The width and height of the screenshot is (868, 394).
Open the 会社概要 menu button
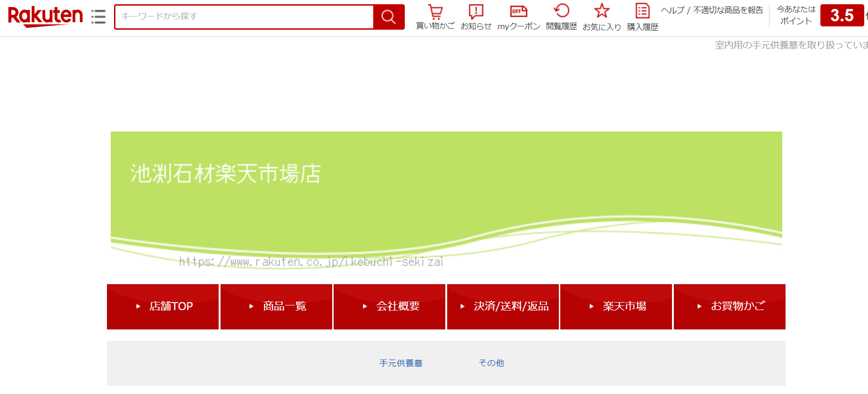point(389,306)
